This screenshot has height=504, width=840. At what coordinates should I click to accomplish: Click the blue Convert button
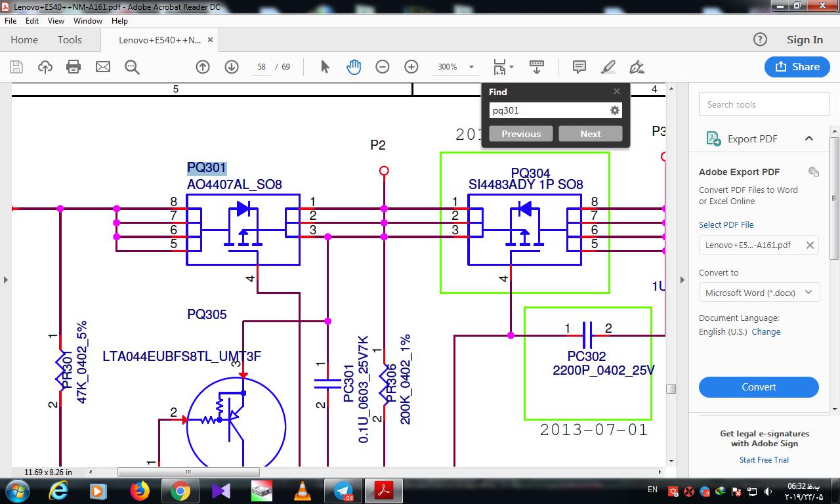point(759,387)
